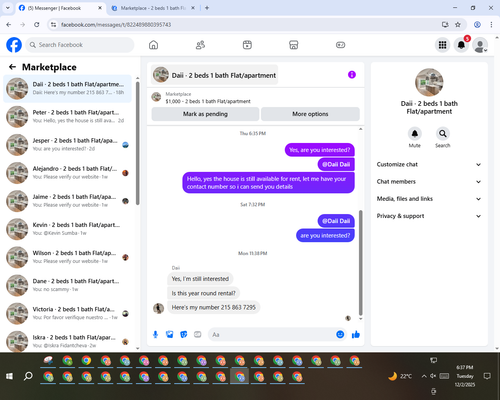500x400 pixels.
Task: Send a thumbs-up like
Action: point(356,334)
